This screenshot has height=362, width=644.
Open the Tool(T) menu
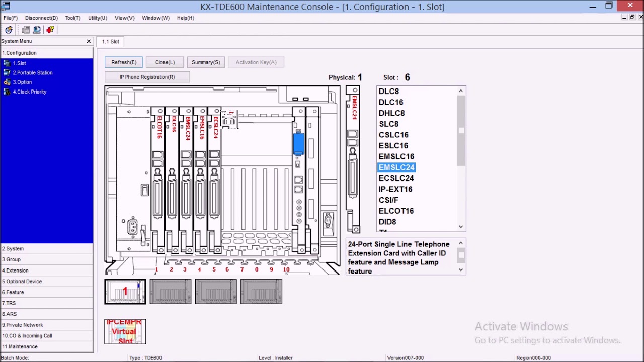tap(72, 18)
